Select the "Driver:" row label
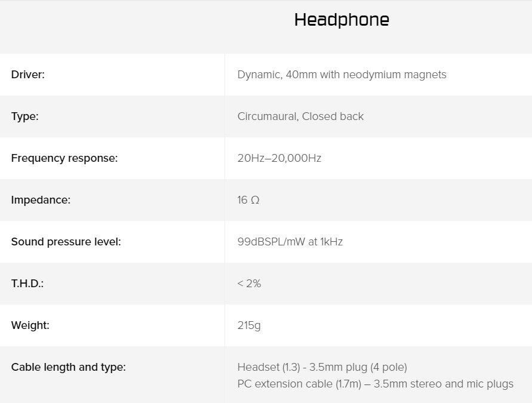Viewport: 532px width, 403px height. point(28,75)
